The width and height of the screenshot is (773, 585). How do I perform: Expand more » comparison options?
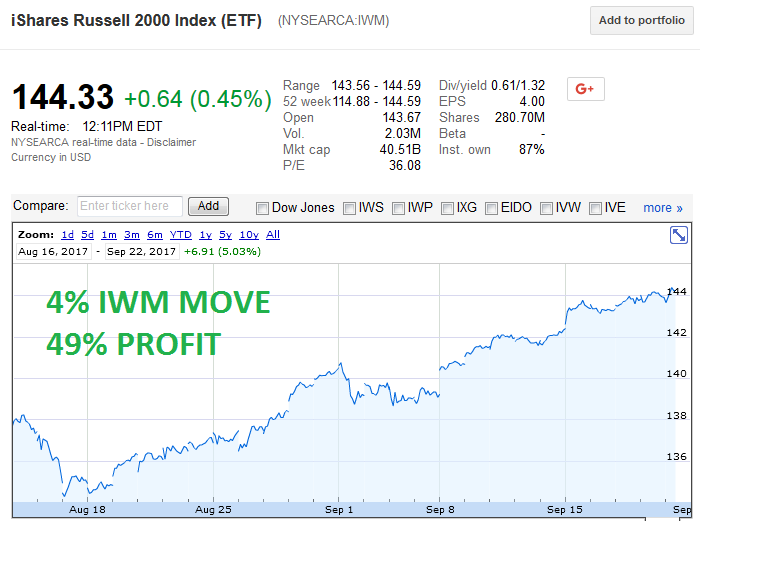pyautogui.click(x=662, y=208)
